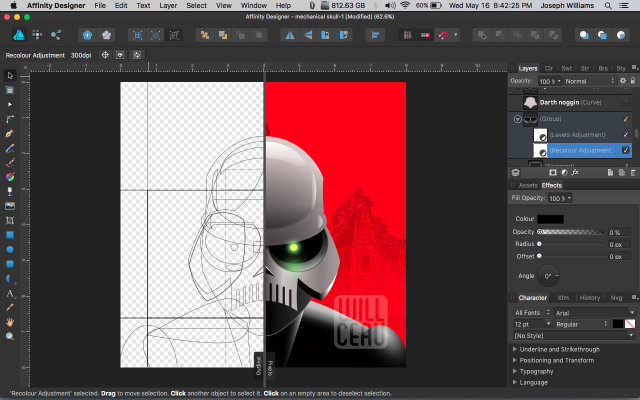This screenshot has height=400, width=640.
Task: Open the Normal blend mode dropdown
Action: [589, 81]
